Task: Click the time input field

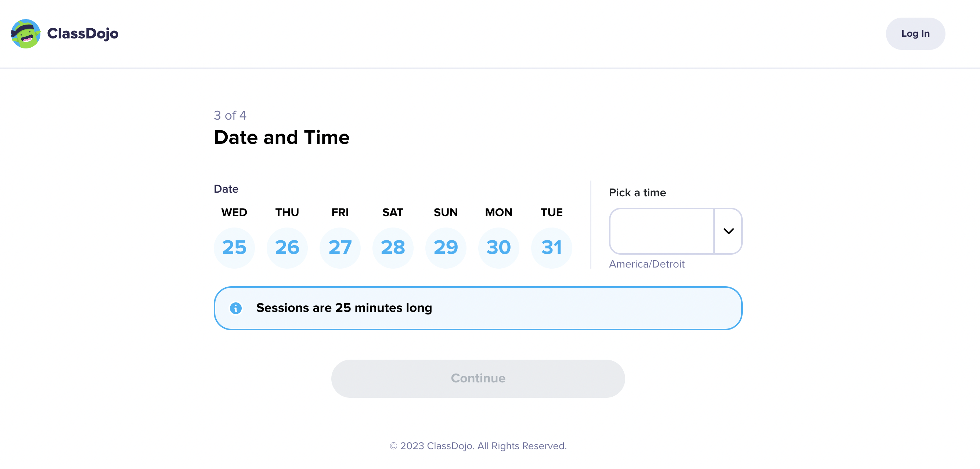Action: pyautogui.click(x=662, y=232)
